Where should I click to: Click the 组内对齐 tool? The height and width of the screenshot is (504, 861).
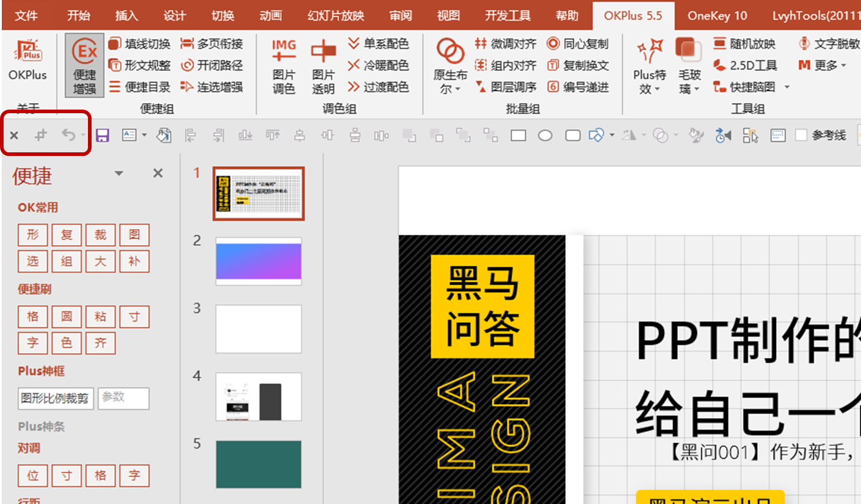pos(506,66)
